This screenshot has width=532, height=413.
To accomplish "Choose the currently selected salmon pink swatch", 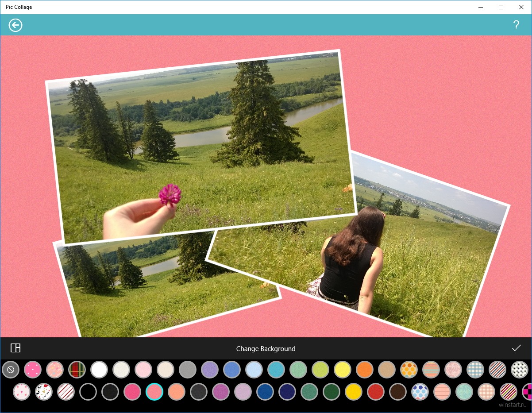I will click(154, 392).
